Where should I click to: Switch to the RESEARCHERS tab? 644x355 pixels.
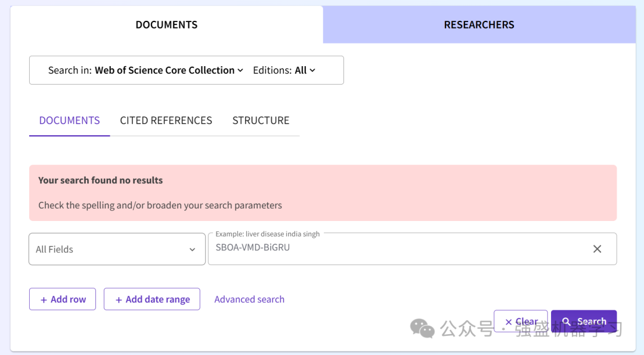[479, 24]
